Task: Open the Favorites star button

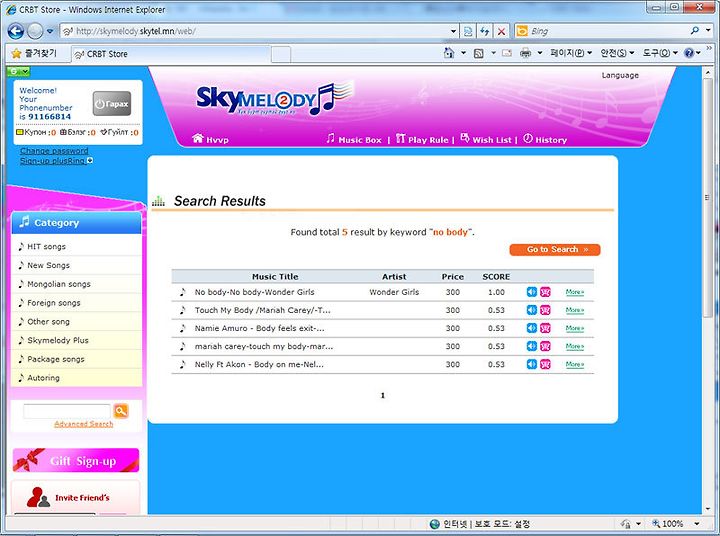Action: pos(34,54)
